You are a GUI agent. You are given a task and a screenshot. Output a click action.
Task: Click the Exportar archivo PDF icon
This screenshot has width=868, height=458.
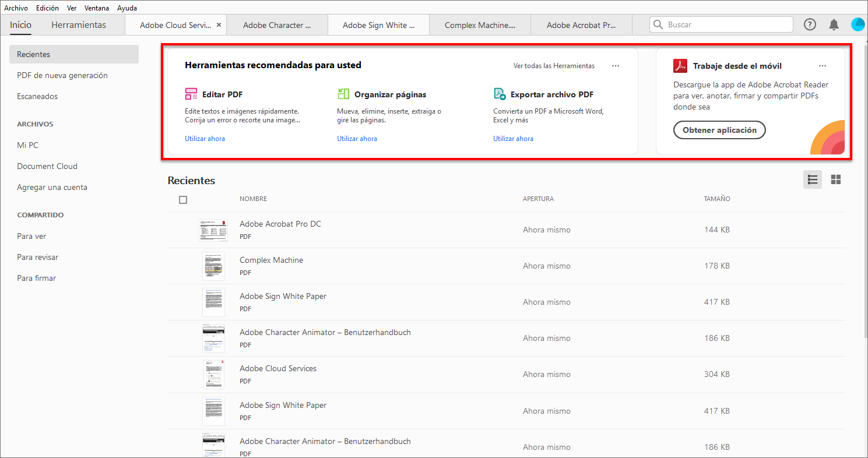500,94
